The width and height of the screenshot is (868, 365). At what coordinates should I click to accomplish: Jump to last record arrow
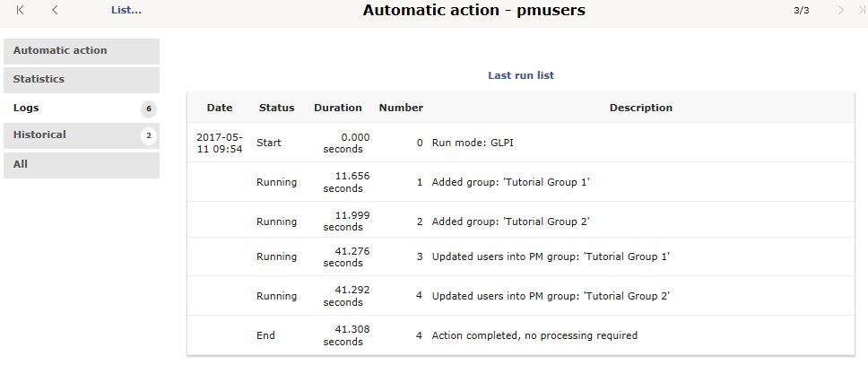pos(861,10)
